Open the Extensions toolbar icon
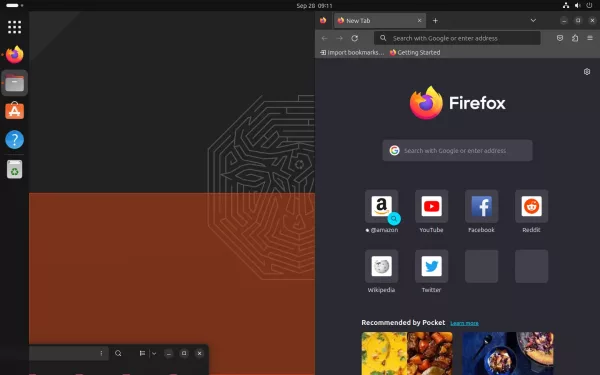The width and height of the screenshot is (600, 375). pos(575,38)
